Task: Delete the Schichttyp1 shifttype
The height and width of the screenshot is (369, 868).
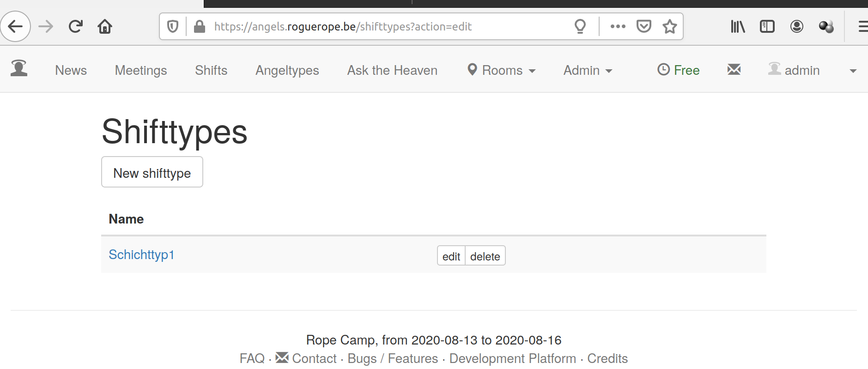Action: point(485,256)
